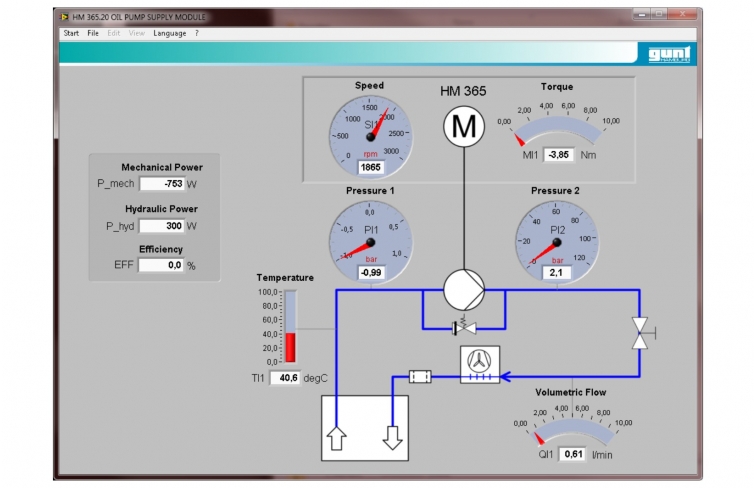Select the torque MI1 value -3,85
Screen dimensions: 755x488
click(559, 155)
